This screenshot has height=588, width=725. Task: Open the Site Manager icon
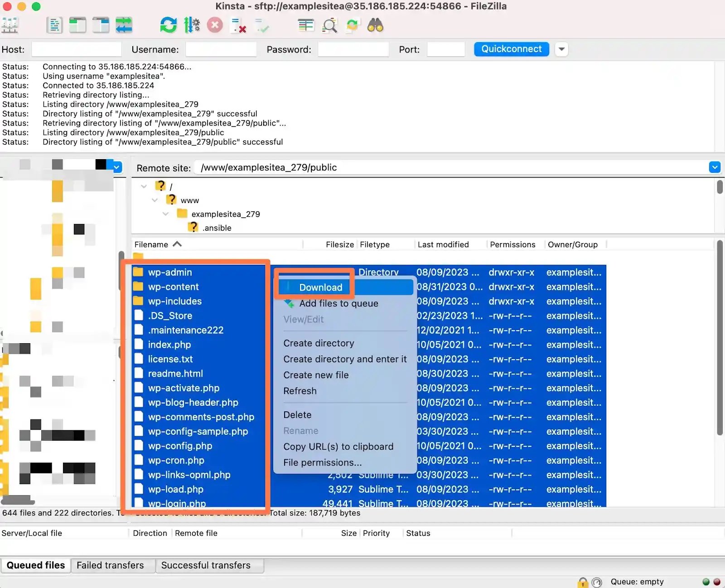point(10,25)
